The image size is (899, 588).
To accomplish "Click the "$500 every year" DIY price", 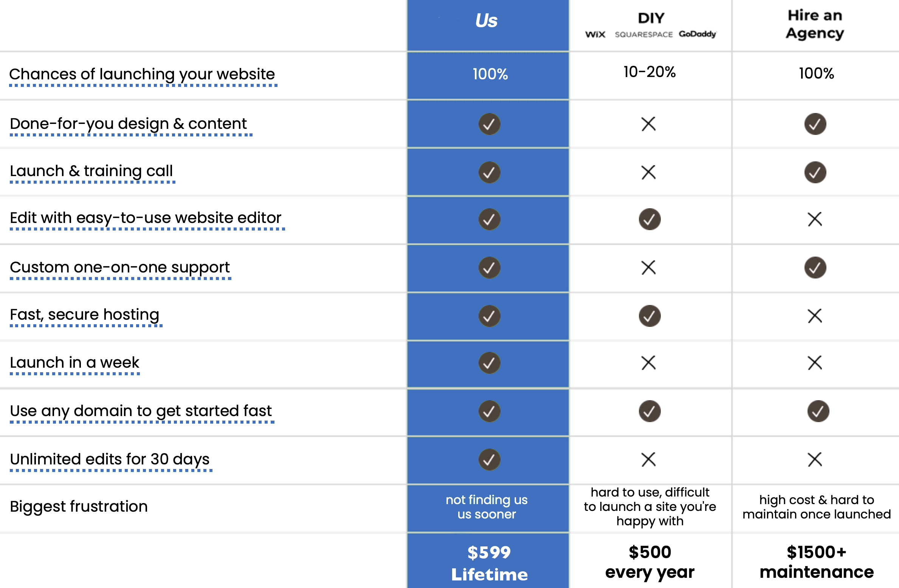I will pyautogui.click(x=649, y=562).
